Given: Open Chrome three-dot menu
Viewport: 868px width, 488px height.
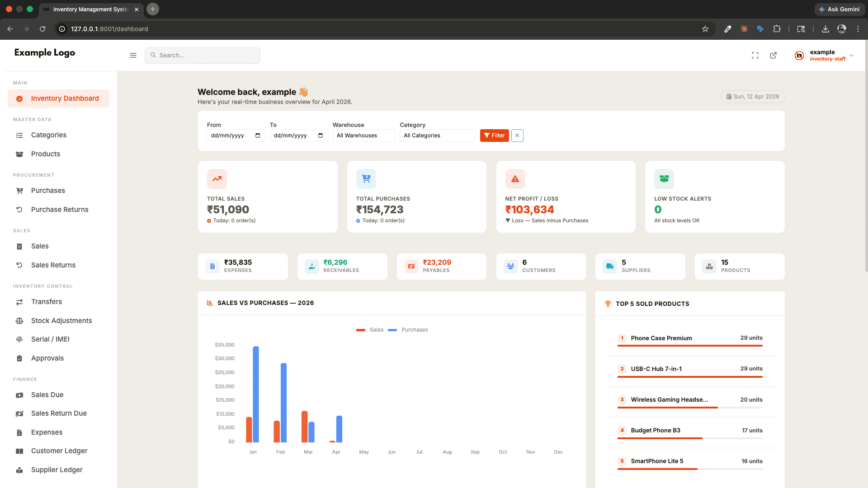Looking at the screenshot, I should point(858,29).
